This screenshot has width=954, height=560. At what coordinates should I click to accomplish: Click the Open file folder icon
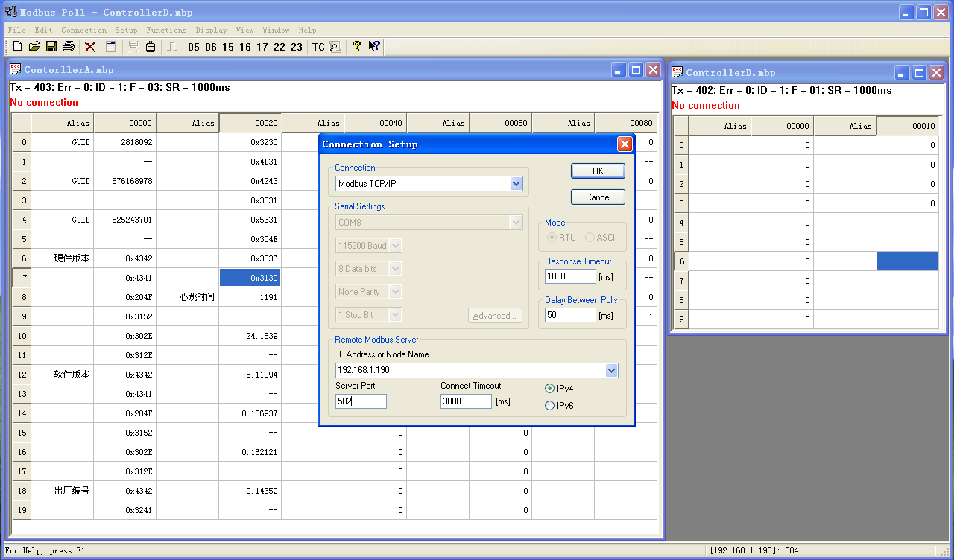(34, 47)
